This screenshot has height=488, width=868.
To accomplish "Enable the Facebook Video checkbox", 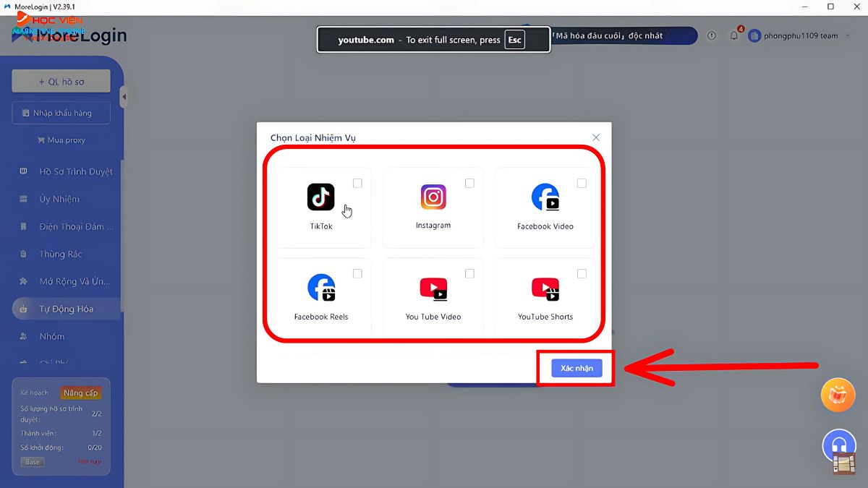I will 582,184.
